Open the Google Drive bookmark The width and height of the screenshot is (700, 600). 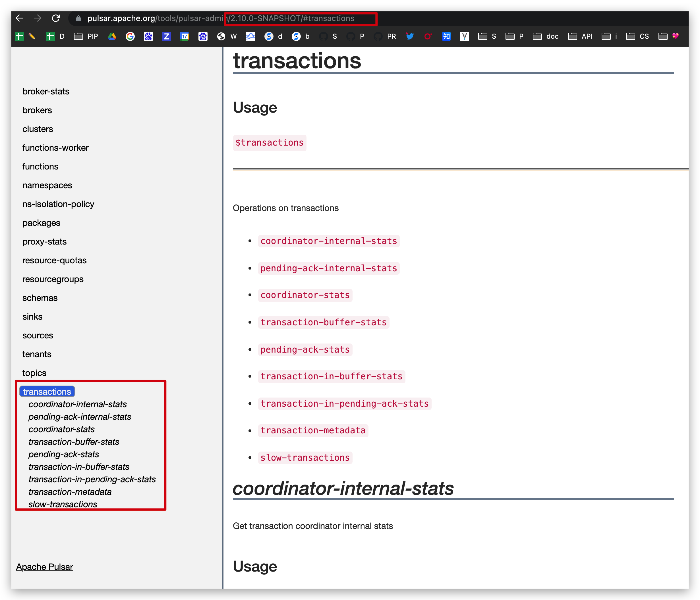[112, 36]
